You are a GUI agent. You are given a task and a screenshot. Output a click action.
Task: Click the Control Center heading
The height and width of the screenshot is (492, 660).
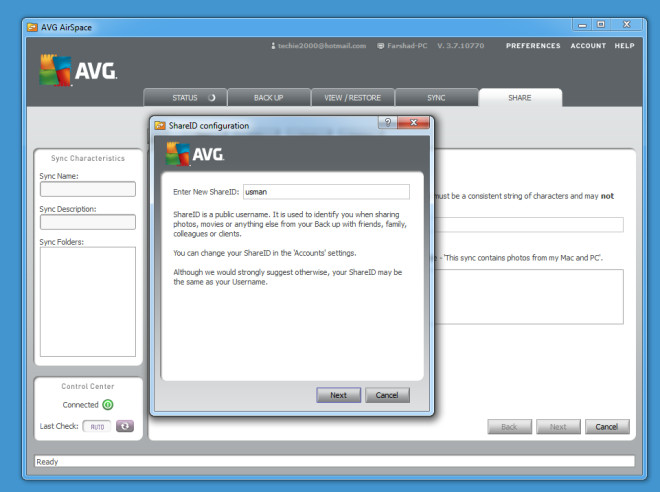coord(88,386)
